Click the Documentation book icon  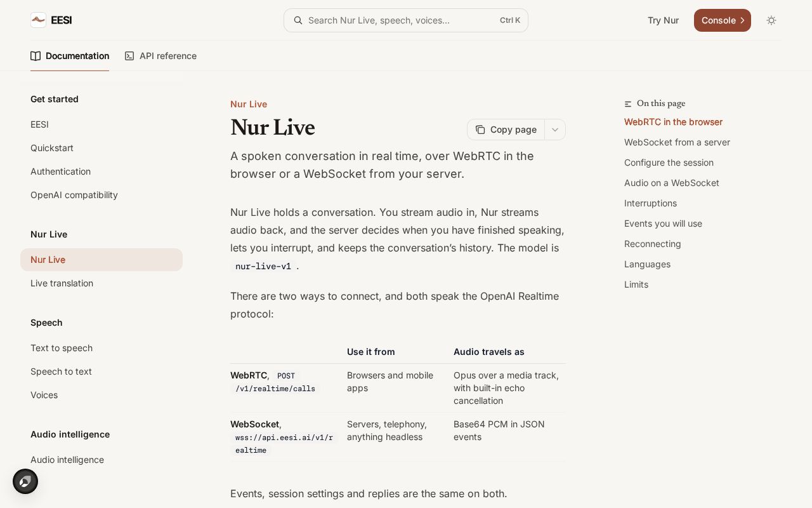point(36,56)
